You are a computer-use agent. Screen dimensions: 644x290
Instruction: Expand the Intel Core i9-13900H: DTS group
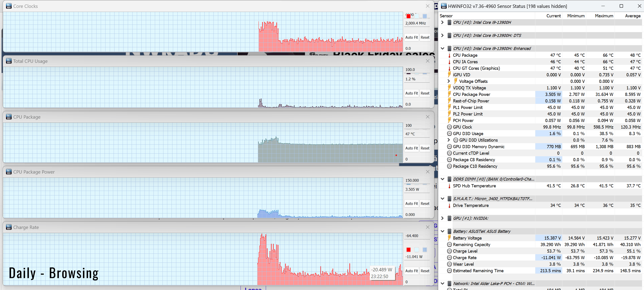click(x=442, y=36)
